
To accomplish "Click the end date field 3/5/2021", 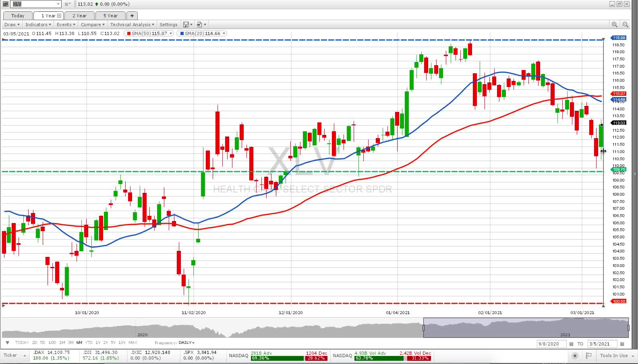I will (602, 344).
